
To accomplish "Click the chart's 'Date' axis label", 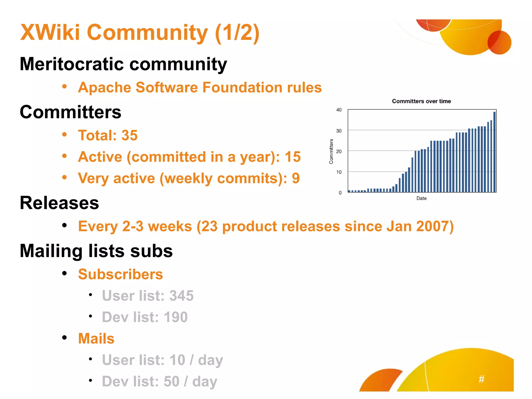I will pyautogui.click(x=421, y=198).
